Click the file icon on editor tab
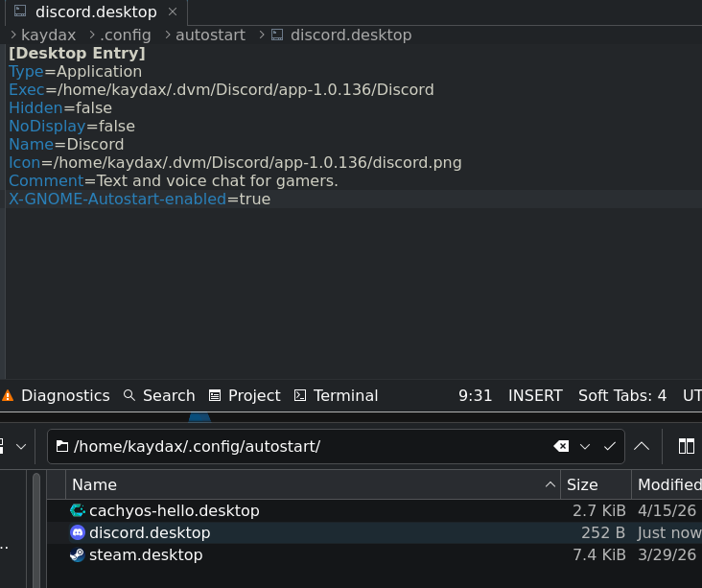The height and width of the screenshot is (588, 702). 20,11
